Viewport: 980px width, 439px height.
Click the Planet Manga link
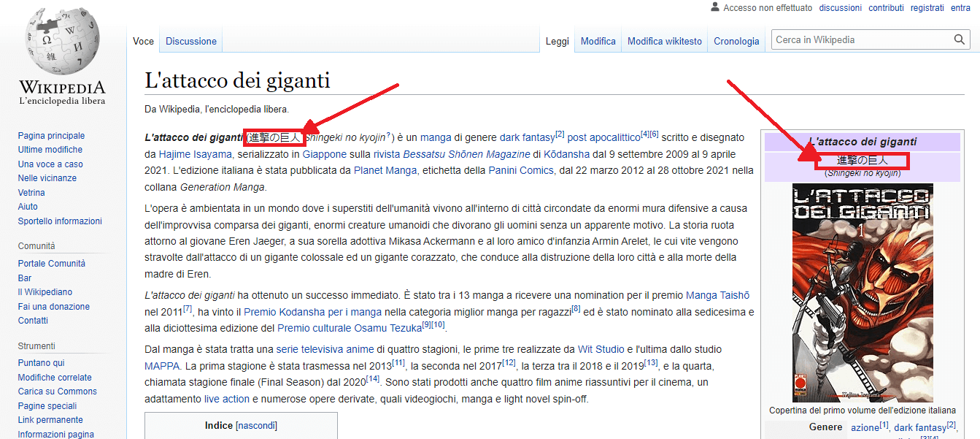385,170
